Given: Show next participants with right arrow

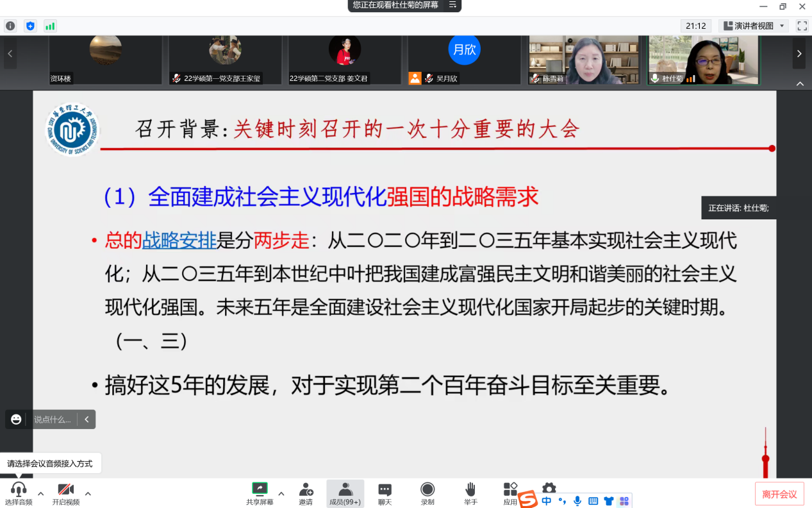Looking at the screenshot, I should pos(799,54).
